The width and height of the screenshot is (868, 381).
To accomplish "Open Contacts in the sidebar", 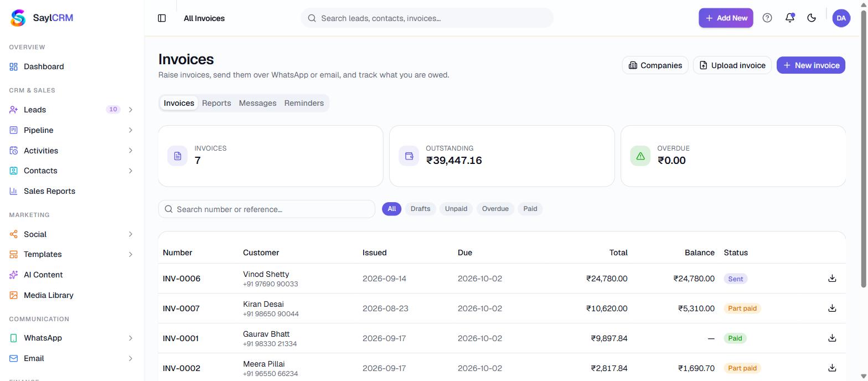I will (72, 171).
